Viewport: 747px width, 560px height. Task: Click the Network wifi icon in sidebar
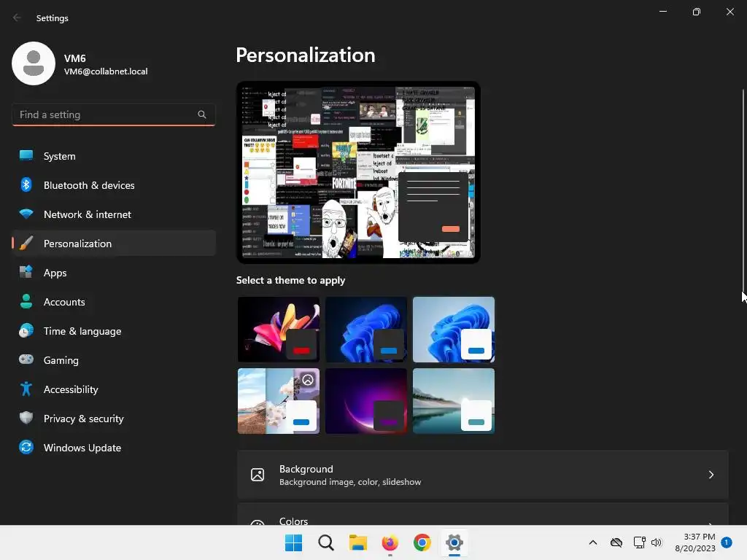click(x=26, y=214)
